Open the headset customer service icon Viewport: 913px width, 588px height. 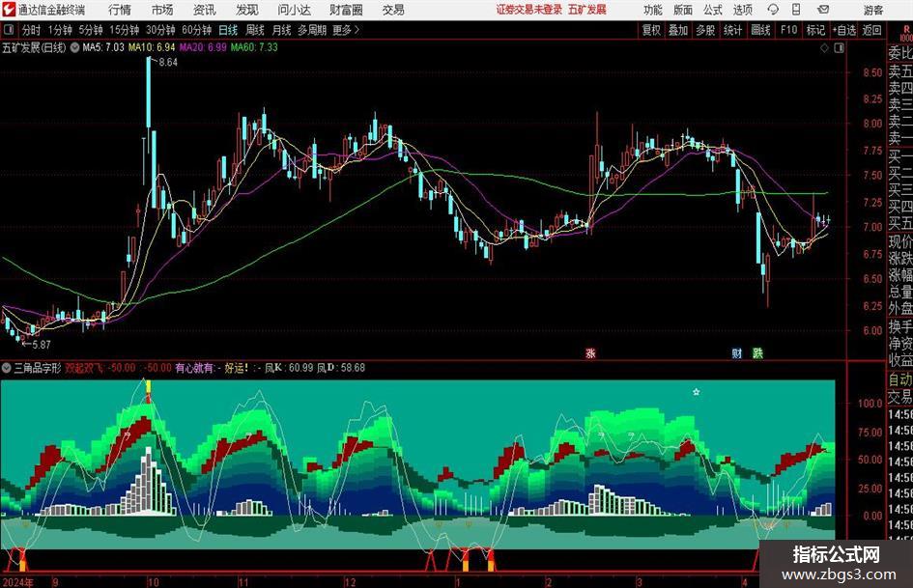click(773, 10)
